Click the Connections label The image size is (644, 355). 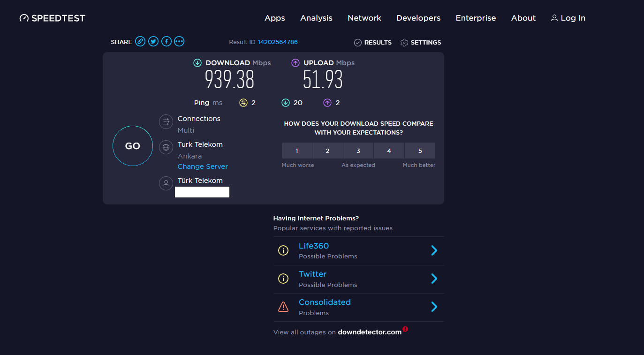(x=199, y=119)
